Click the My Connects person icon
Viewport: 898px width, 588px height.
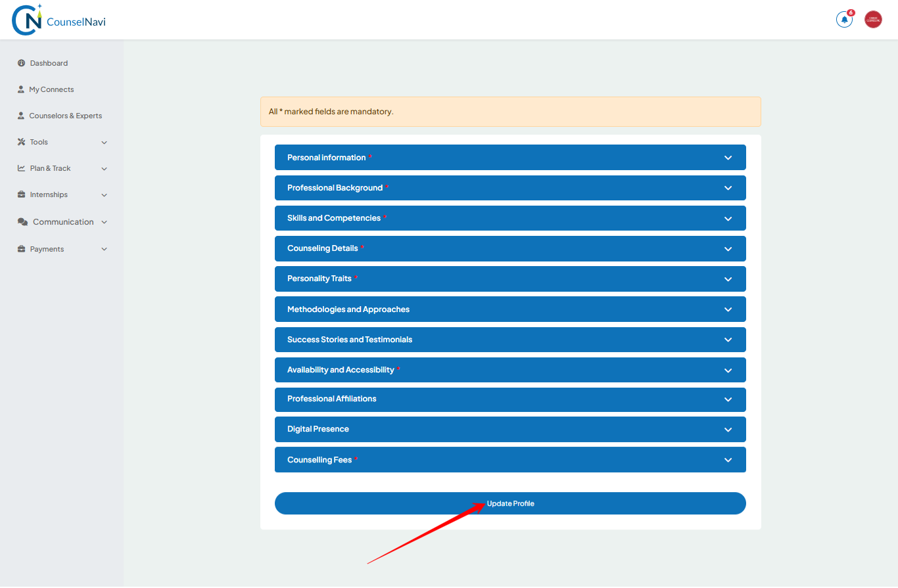pyautogui.click(x=21, y=89)
